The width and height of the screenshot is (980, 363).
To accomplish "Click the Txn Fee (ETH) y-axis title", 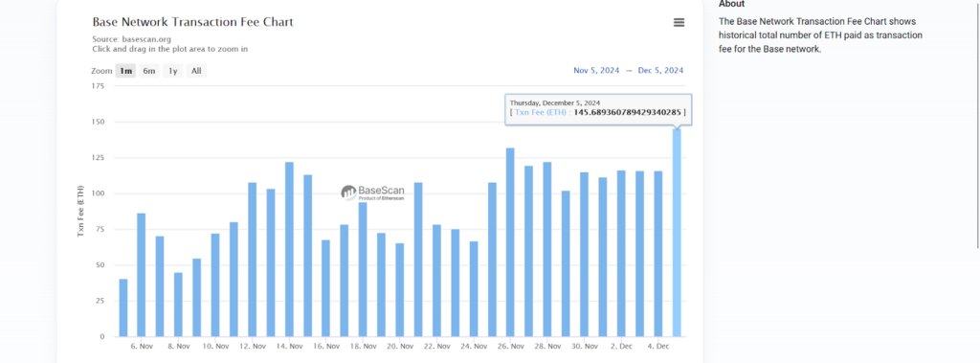I will click(x=80, y=211).
